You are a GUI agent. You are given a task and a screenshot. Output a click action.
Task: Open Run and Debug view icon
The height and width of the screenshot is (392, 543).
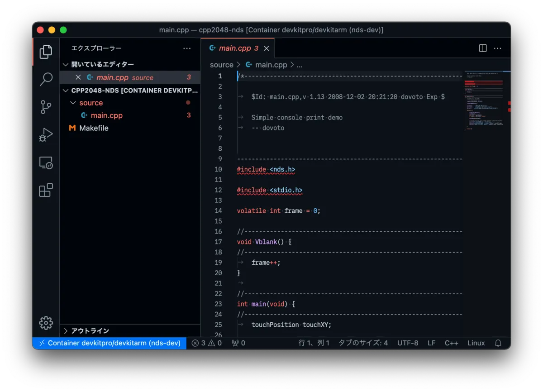coord(46,135)
